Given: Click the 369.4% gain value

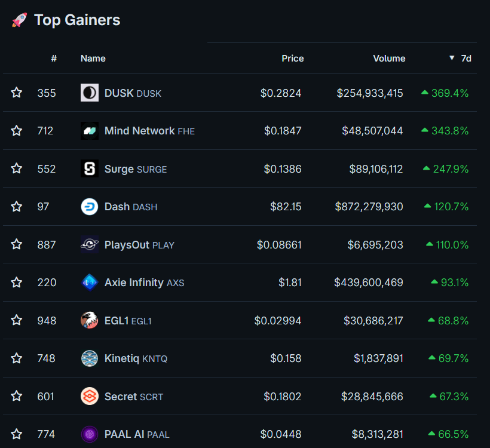Looking at the screenshot, I should point(450,93).
